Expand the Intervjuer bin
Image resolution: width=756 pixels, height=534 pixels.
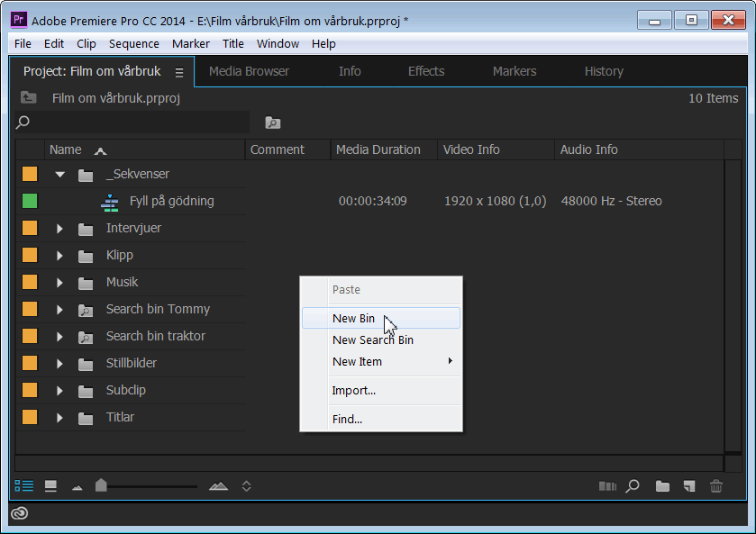click(60, 229)
